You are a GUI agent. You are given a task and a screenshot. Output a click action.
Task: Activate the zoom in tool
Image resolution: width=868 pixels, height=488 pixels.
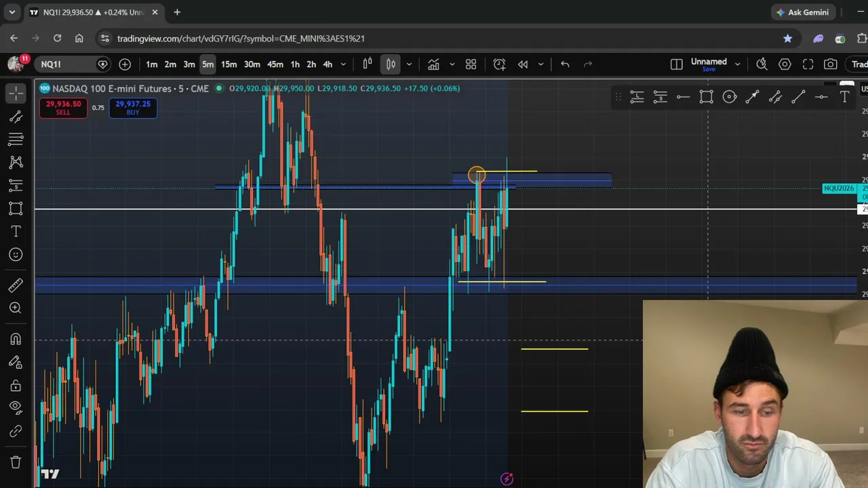(x=16, y=308)
